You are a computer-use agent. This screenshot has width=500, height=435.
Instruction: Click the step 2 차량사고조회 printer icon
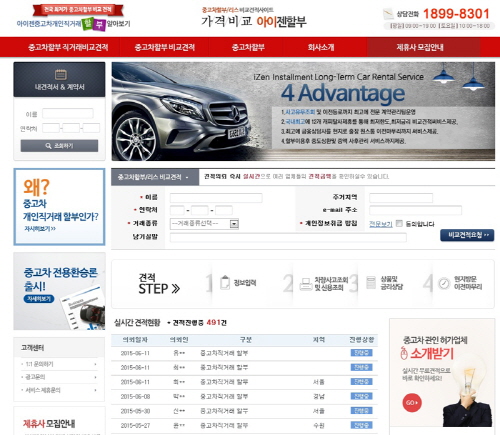(306, 284)
